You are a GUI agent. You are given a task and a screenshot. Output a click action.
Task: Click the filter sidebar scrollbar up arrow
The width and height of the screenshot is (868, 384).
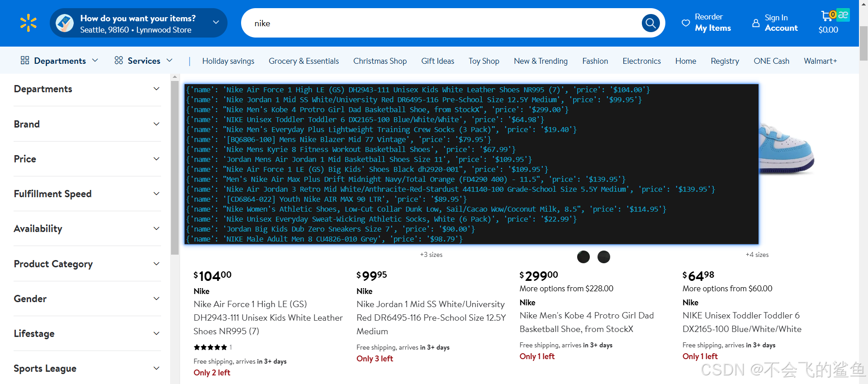pos(175,77)
